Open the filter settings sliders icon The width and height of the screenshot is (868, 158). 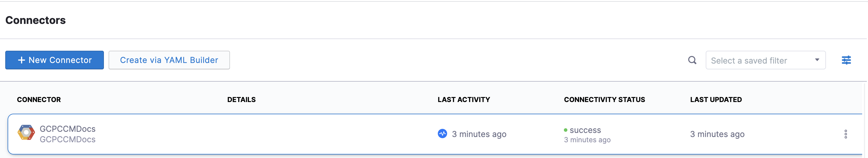pyautogui.click(x=846, y=60)
